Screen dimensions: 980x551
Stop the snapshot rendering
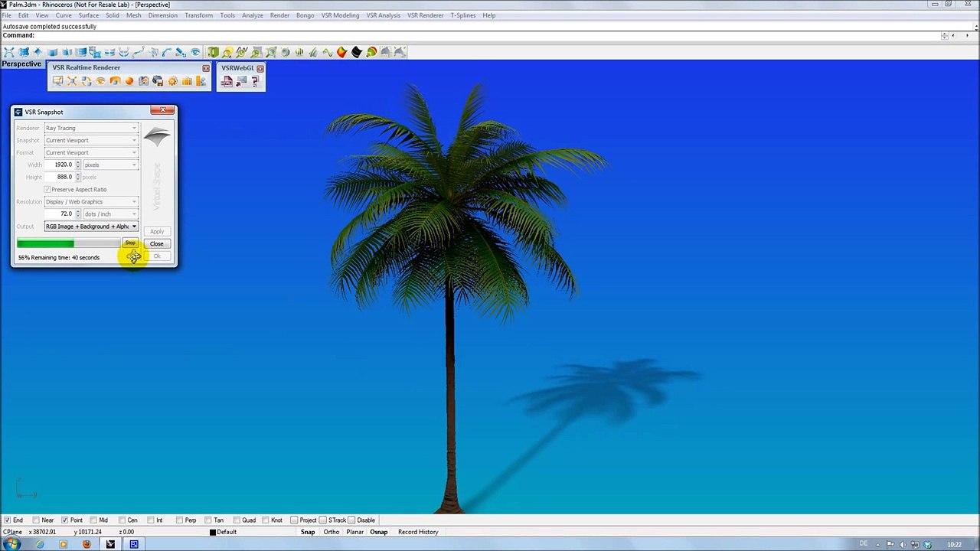[x=130, y=243]
